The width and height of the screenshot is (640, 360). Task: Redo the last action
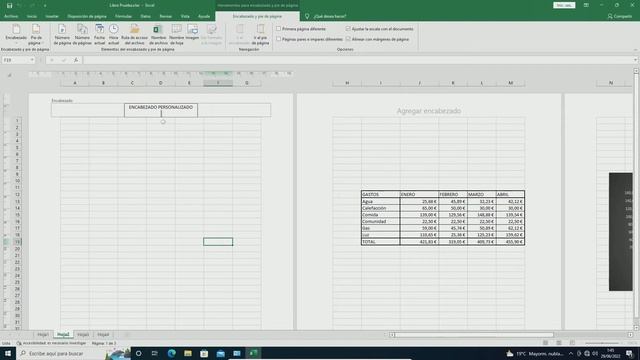click(33, 5)
